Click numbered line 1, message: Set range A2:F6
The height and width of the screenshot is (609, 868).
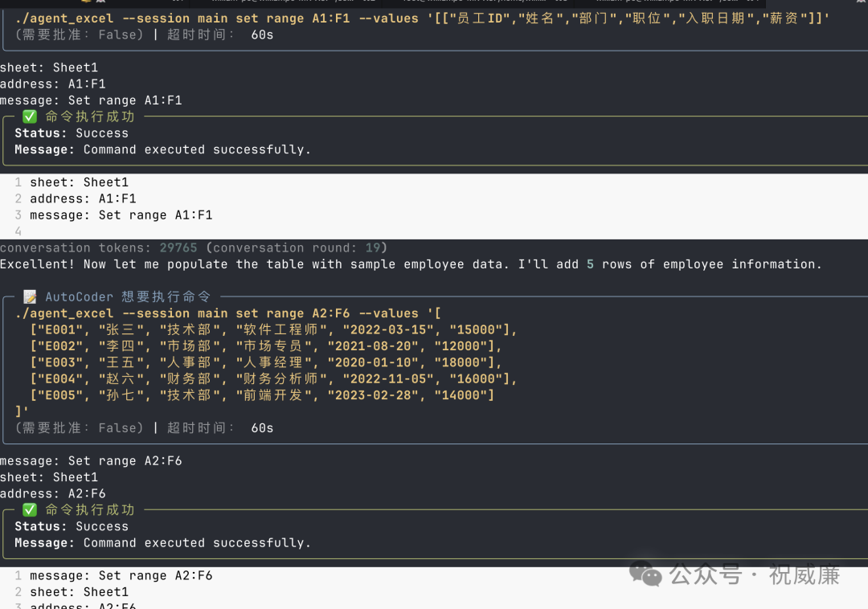click(121, 576)
